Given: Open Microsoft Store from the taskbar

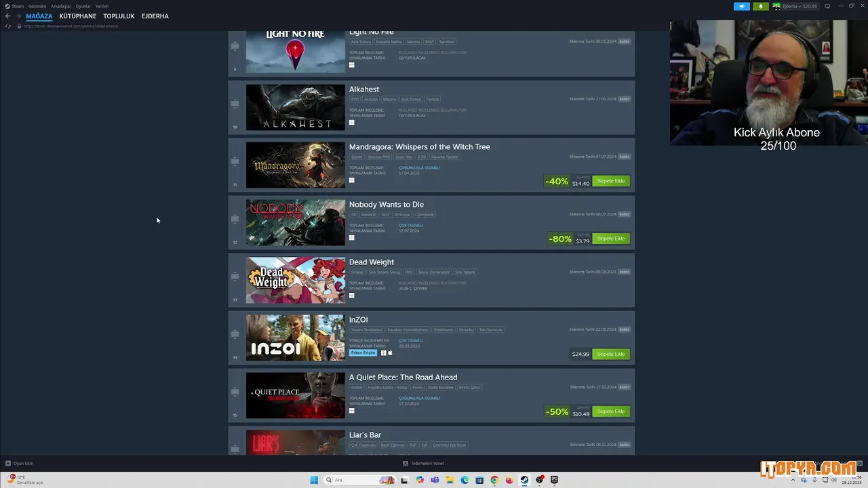Looking at the screenshot, I should [479, 480].
